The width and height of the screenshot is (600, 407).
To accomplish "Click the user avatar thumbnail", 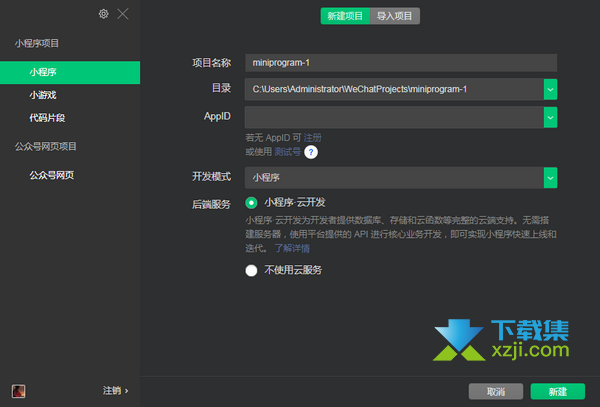I will (18, 391).
